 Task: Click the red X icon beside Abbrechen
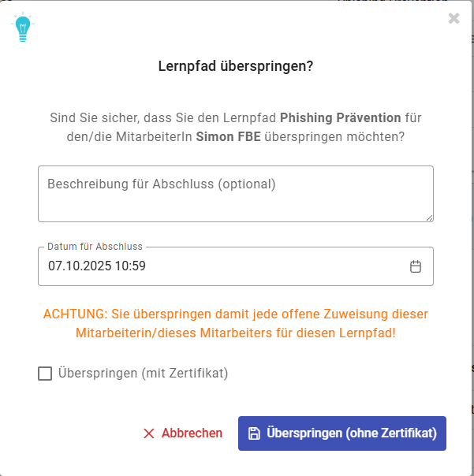(x=148, y=433)
